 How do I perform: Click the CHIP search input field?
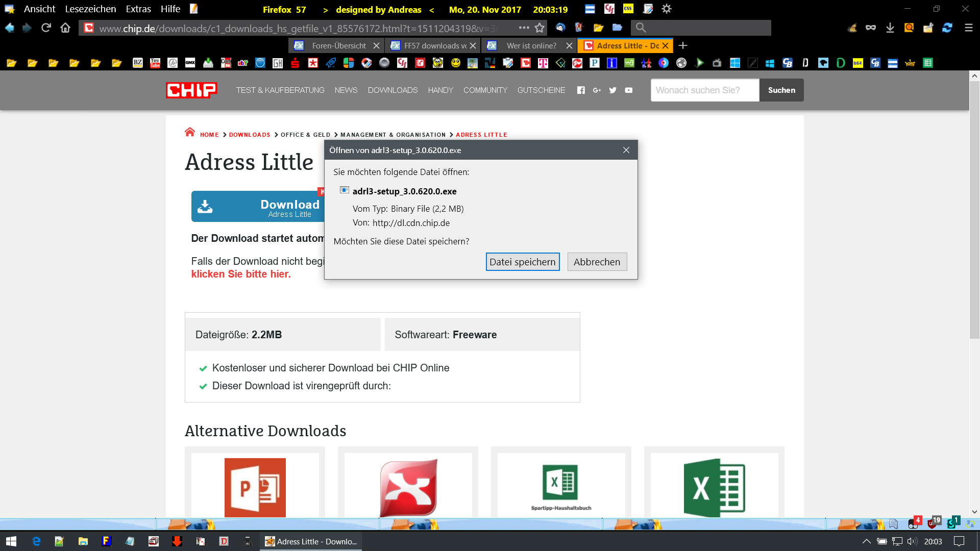(704, 90)
